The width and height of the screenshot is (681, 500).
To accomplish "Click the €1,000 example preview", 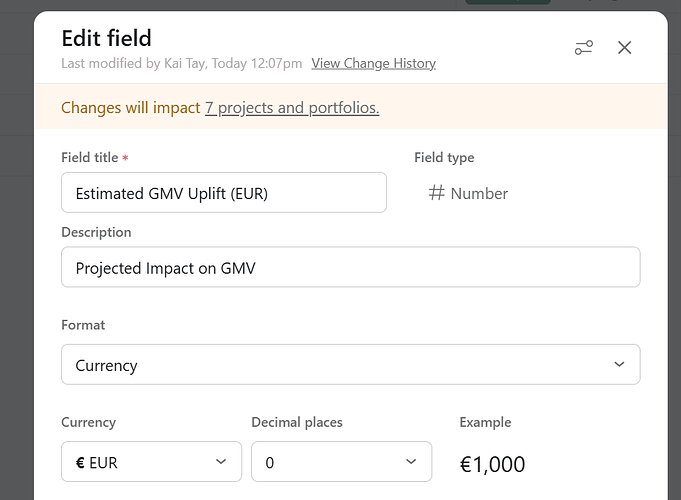I will point(492,464).
